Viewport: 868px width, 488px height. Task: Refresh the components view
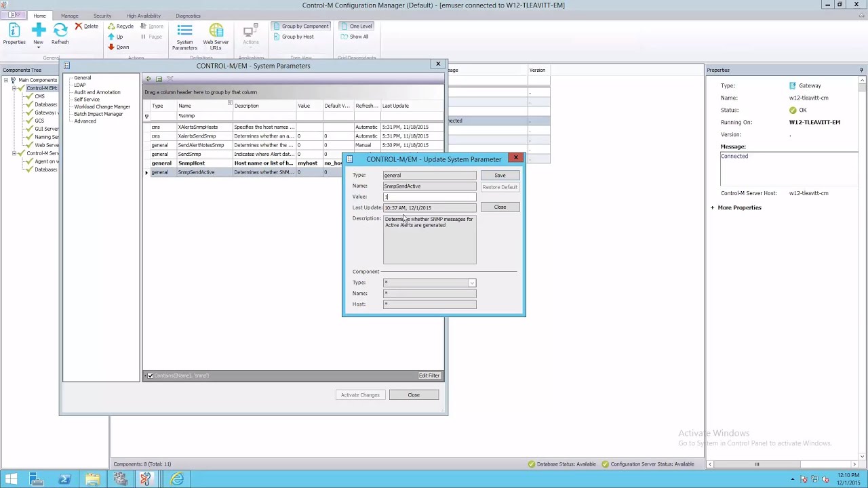pos(60,34)
